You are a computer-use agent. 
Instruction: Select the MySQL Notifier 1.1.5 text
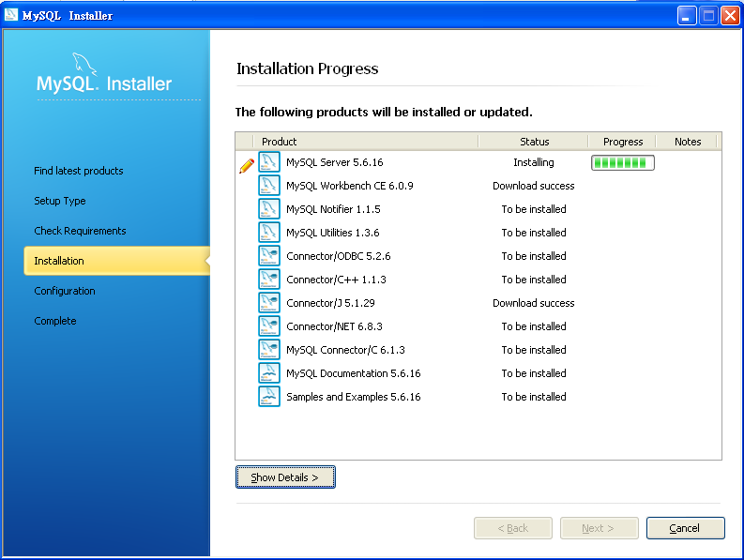333,209
